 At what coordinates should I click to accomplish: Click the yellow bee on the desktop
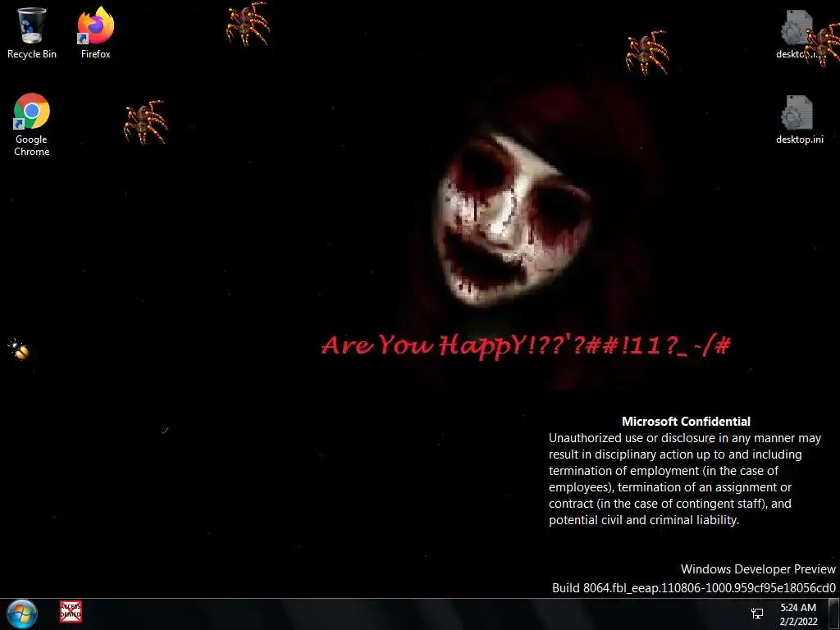pos(19,349)
